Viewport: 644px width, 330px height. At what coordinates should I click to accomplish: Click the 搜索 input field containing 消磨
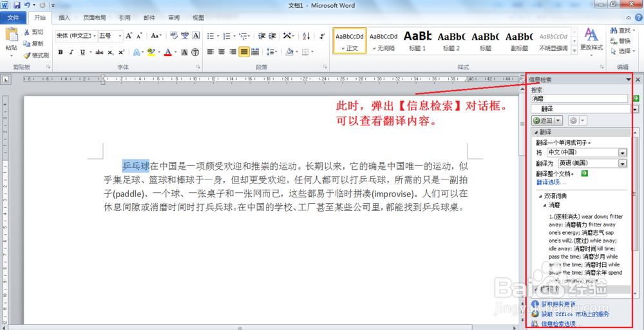579,98
